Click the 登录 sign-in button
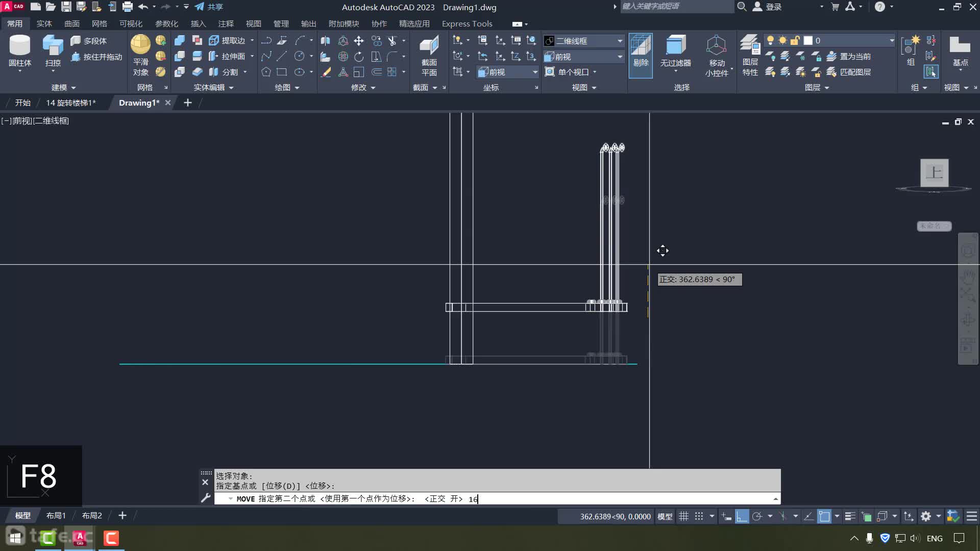The width and height of the screenshot is (980, 551). (x=768, y=7)
